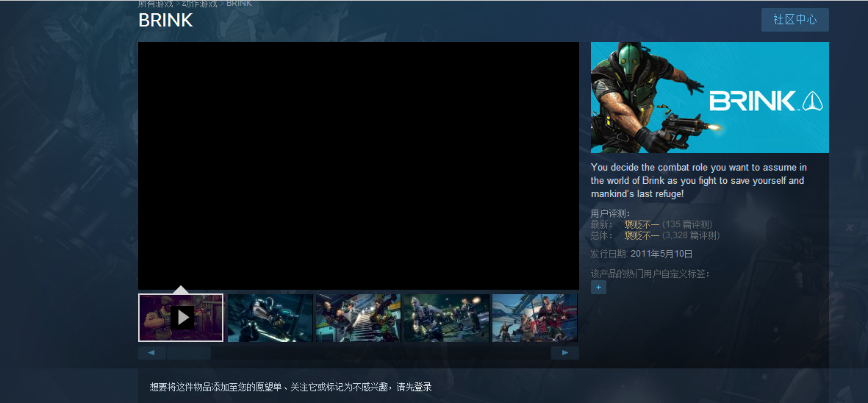Click the right arrow of thumbnail strip
The width and height of the screenshot is (868, 403).
565,353
